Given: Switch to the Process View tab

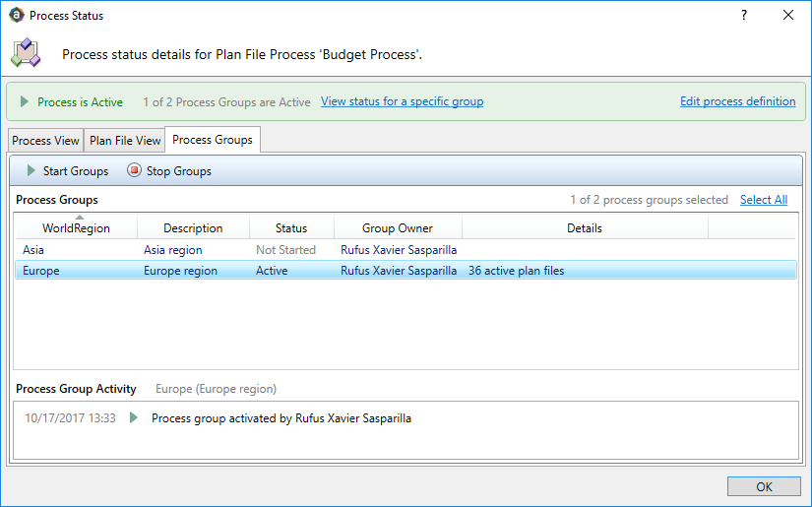Looking at the screenshot, I should tap(45, 141).
